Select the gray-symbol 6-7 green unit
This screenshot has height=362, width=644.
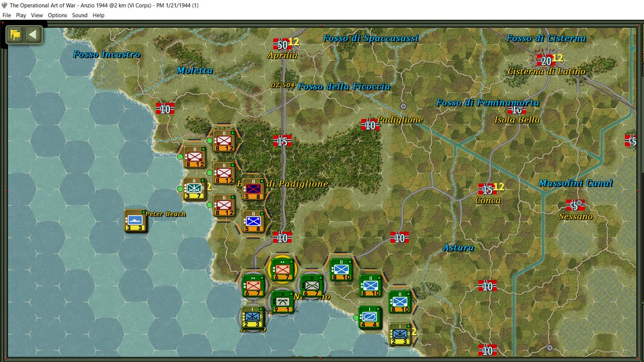point(311,285)
